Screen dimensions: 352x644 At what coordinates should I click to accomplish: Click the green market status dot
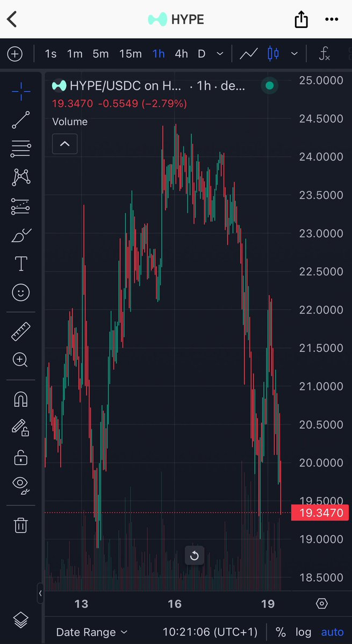click(x=270, y=85)
